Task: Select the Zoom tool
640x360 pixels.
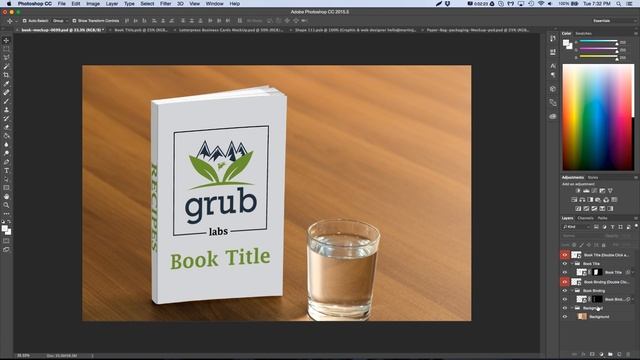Action: (x=6, y=205)
